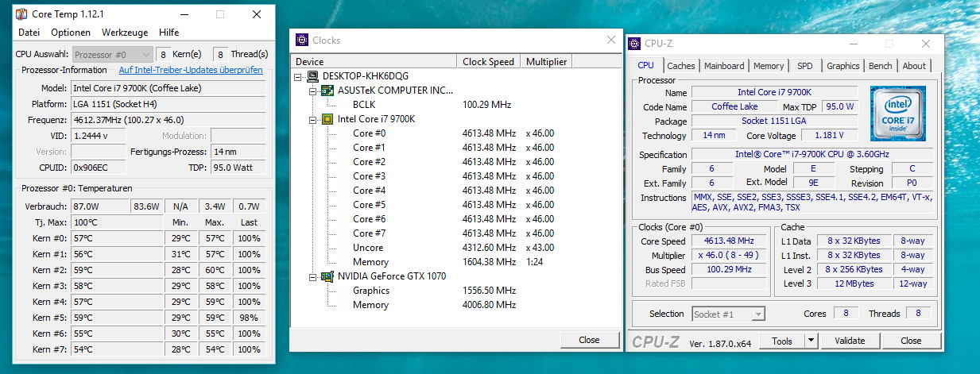Click the Platform LGA 1151 field
The width and height of the screenshot is (980, 374).
tap(168, 104)
